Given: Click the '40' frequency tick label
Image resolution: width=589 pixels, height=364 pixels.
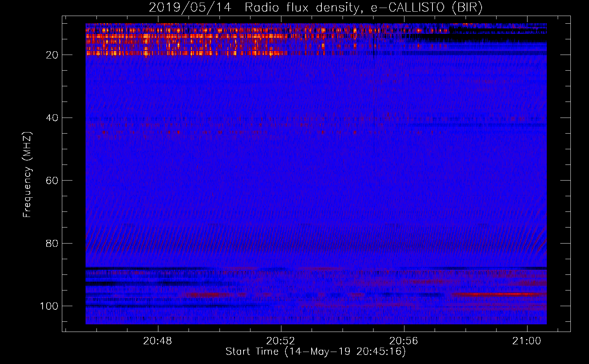Looking at the screenshot, I should coord(52,118).
